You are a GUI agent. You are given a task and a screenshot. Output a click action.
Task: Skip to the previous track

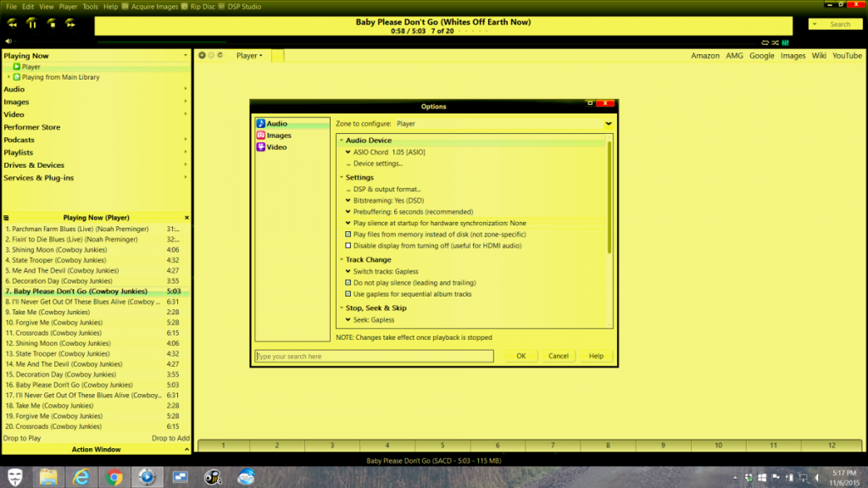(12, 23)
